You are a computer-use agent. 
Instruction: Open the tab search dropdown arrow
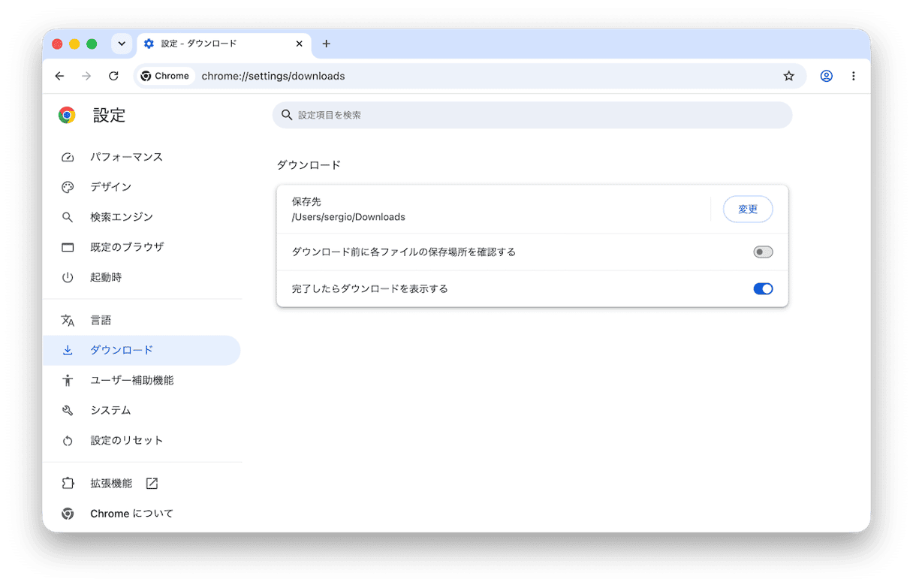point(122,44)
